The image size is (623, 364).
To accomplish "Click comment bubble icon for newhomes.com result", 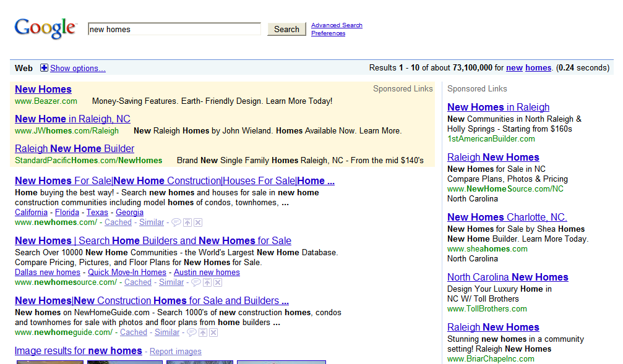I will pyautogui.click(x=176, y=222).
